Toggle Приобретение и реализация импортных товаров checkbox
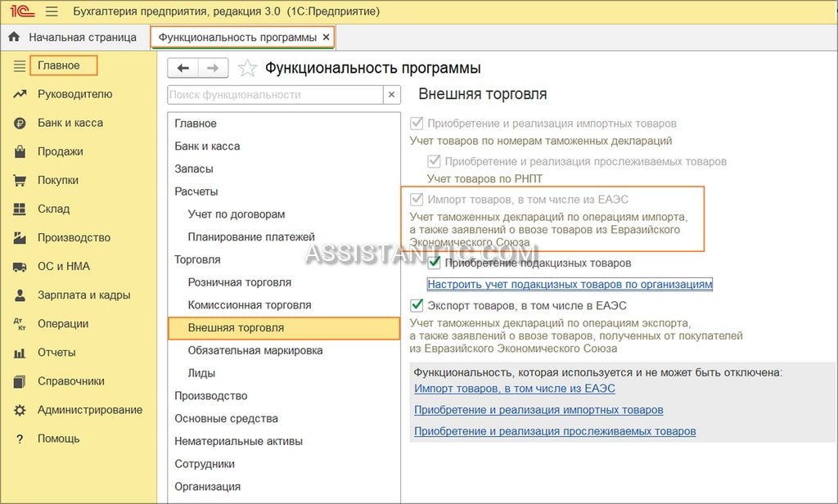Screen dimensions: 838x504 (x=417, y=124)
